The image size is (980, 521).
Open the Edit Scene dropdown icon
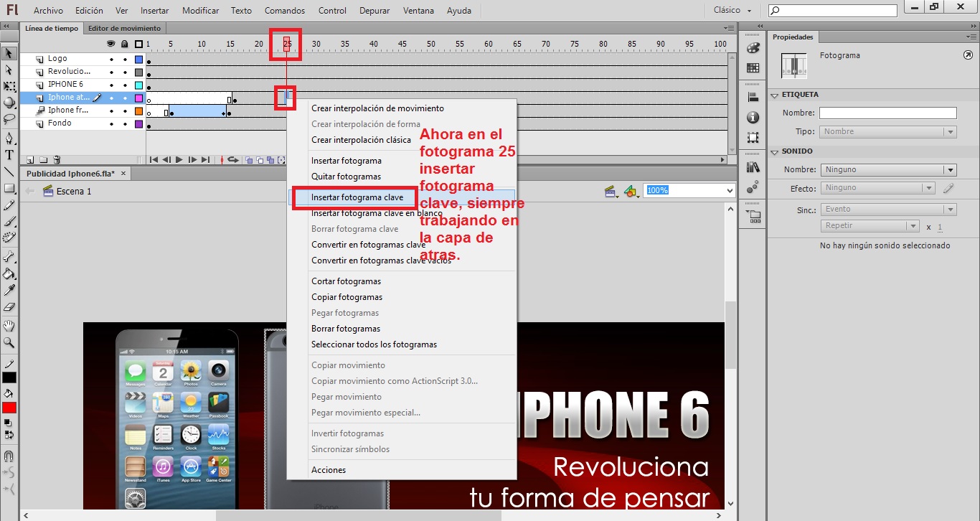(x=611, y=192)
